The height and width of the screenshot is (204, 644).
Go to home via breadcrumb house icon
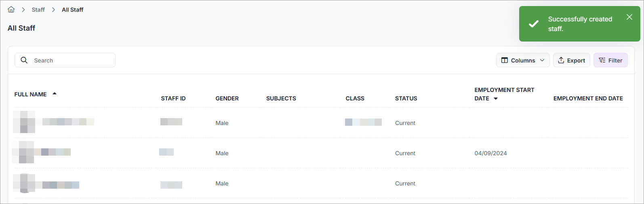coord(11,9)
